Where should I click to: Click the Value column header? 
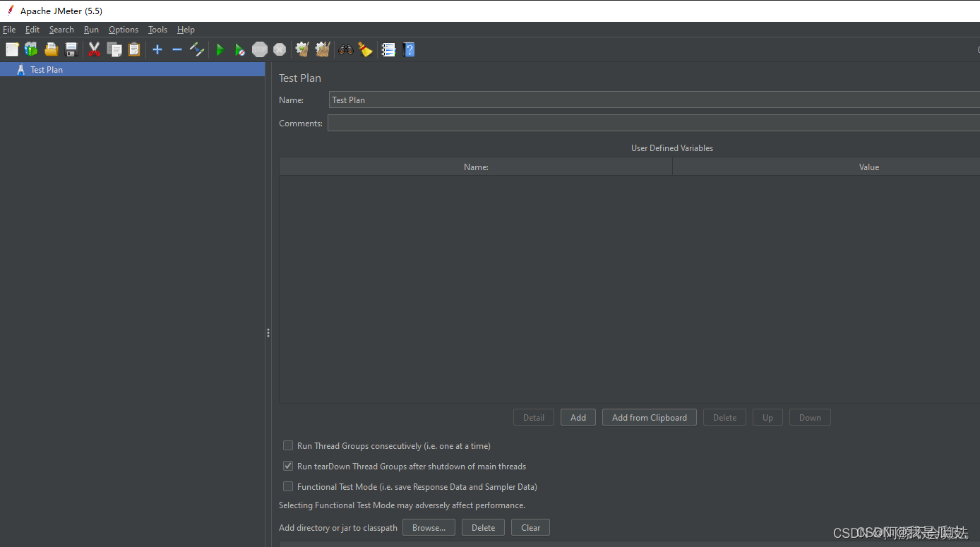(826, 167)
